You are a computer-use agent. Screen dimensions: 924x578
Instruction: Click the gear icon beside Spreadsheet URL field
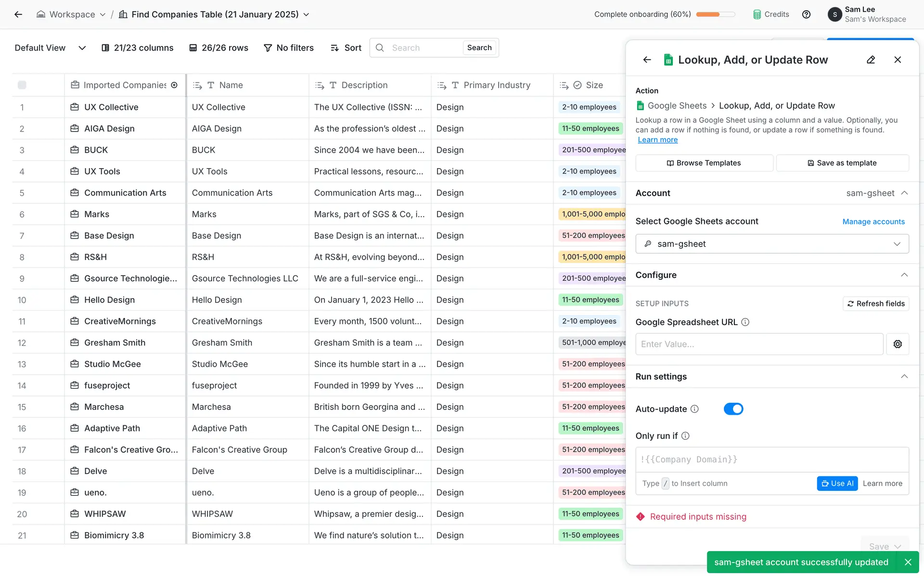pyautogui.click(x=898, y=344)
